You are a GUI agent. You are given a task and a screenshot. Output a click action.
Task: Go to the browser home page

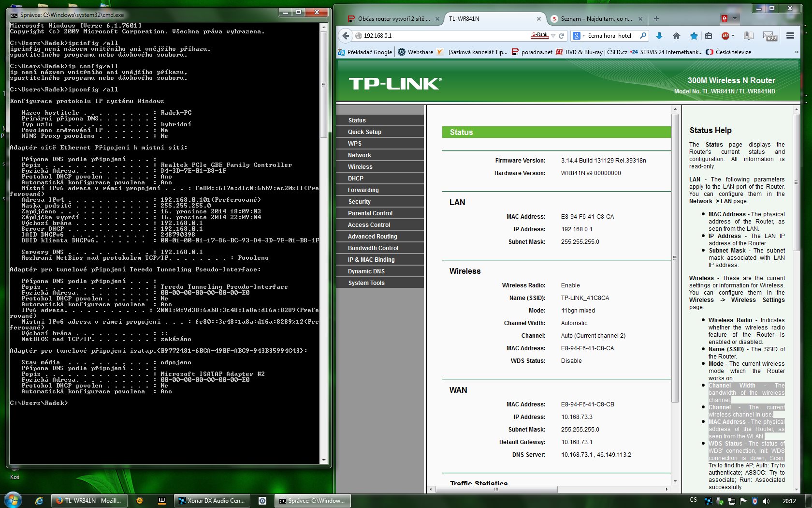677,36
